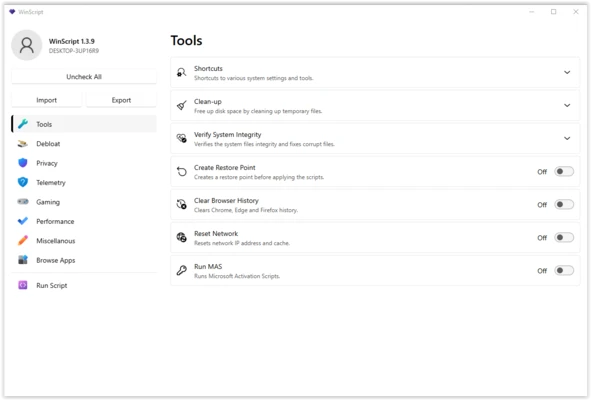Click 'Clears Chrome, Edge and Firefox history.' text
The width and height of the screenshot is (591, 400).
(x=246, y=210)
